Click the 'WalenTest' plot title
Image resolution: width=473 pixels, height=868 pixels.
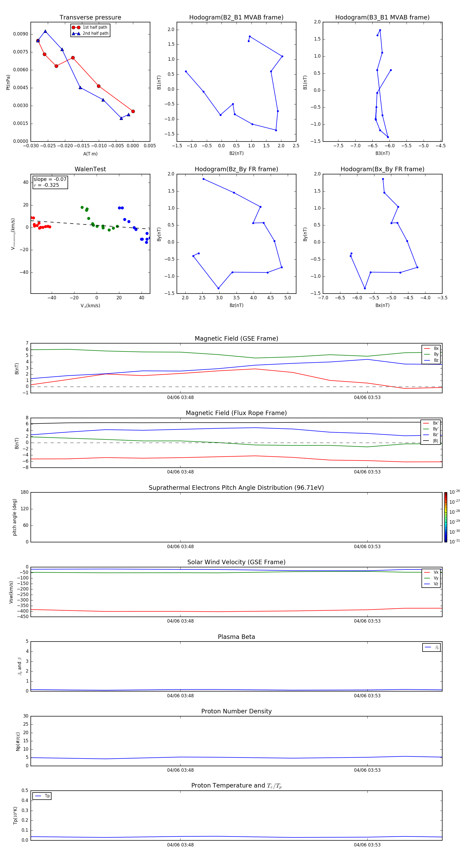pyautogui.click(x=90, y=169)
